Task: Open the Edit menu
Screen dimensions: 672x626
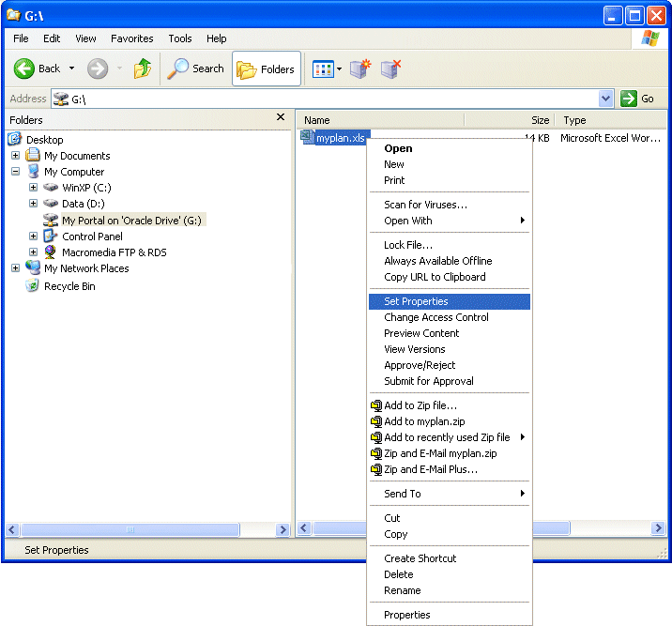Action: tap(52, 38)
